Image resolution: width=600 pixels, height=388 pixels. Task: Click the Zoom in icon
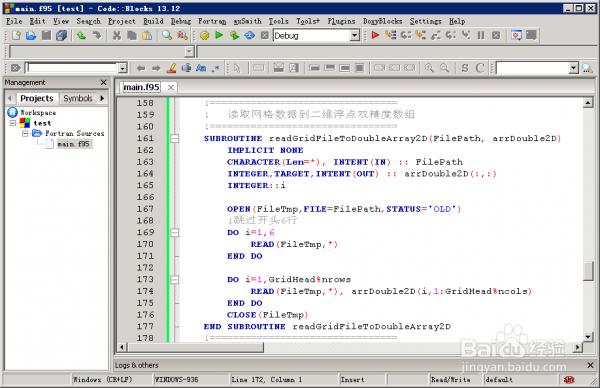[429, 68]
